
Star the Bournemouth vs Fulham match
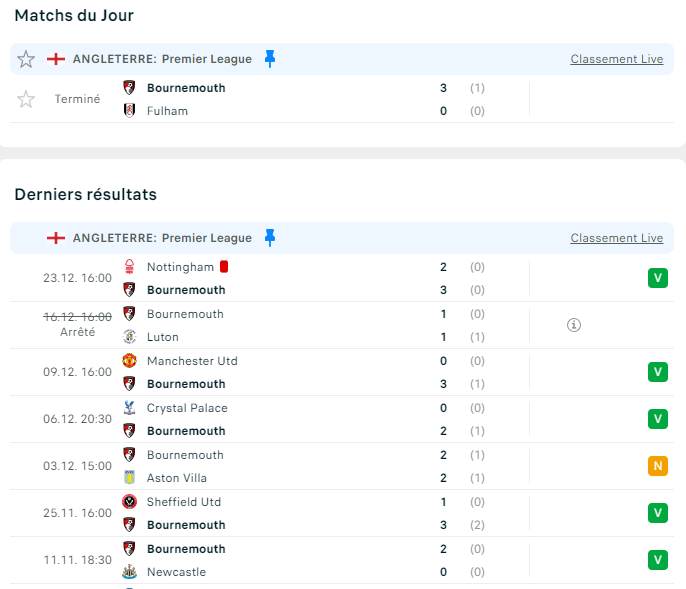[26, 99]
